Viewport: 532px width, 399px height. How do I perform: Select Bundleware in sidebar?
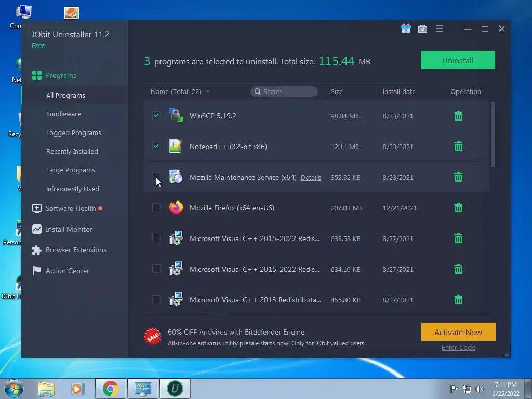click(x=63, y=114)
